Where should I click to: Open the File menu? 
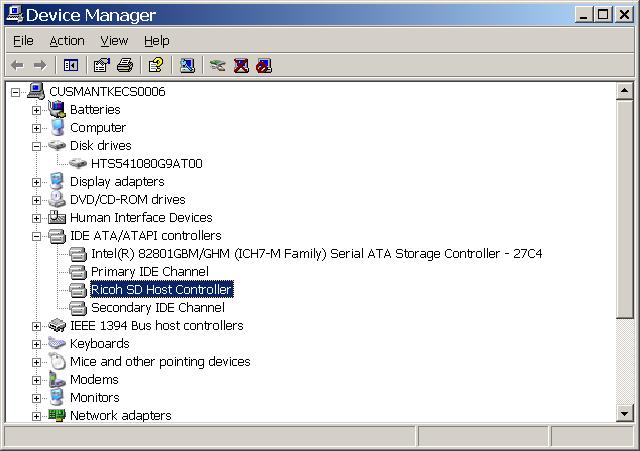point(23,41)
